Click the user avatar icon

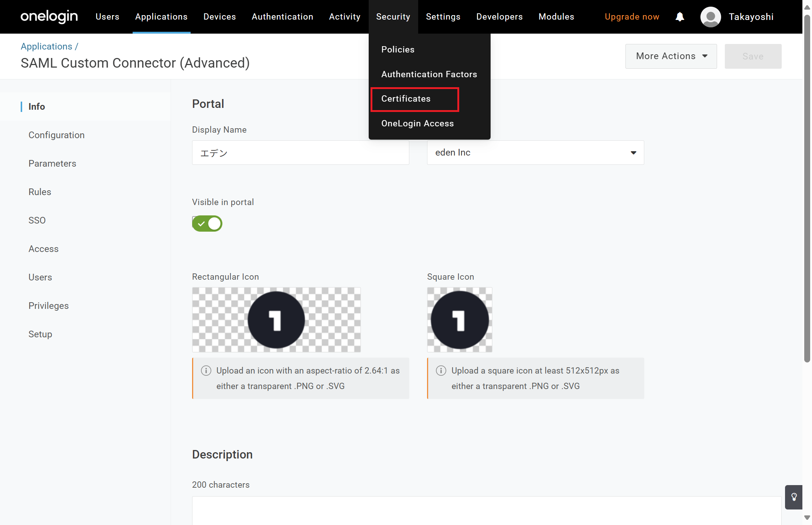pos(710,17)
